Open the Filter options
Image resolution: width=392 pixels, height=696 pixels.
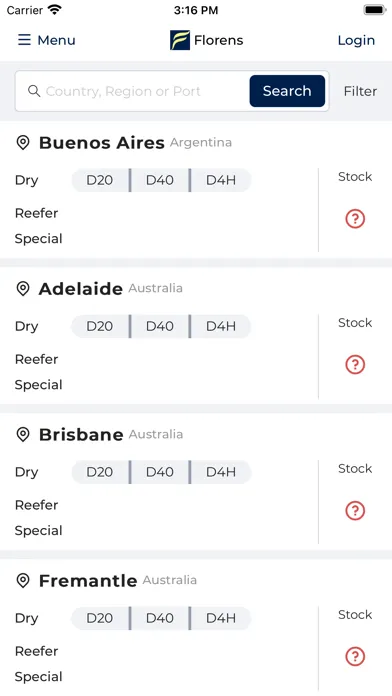click(x=360, y=91)
